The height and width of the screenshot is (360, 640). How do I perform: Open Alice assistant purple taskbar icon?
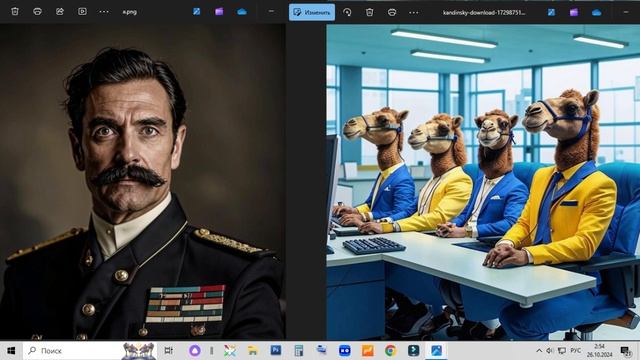(195, 351)
